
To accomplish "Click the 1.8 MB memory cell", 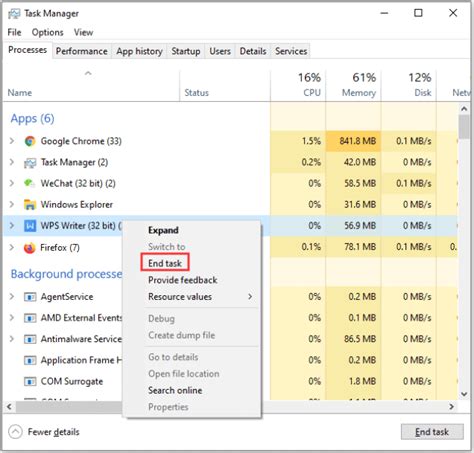I will pos(353,381).
